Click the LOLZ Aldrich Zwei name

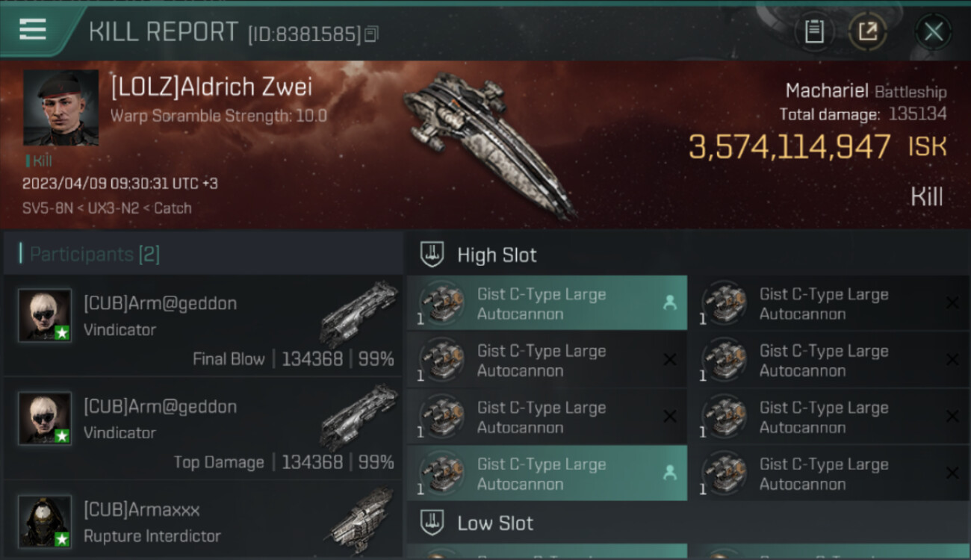[x=211, y=87]
